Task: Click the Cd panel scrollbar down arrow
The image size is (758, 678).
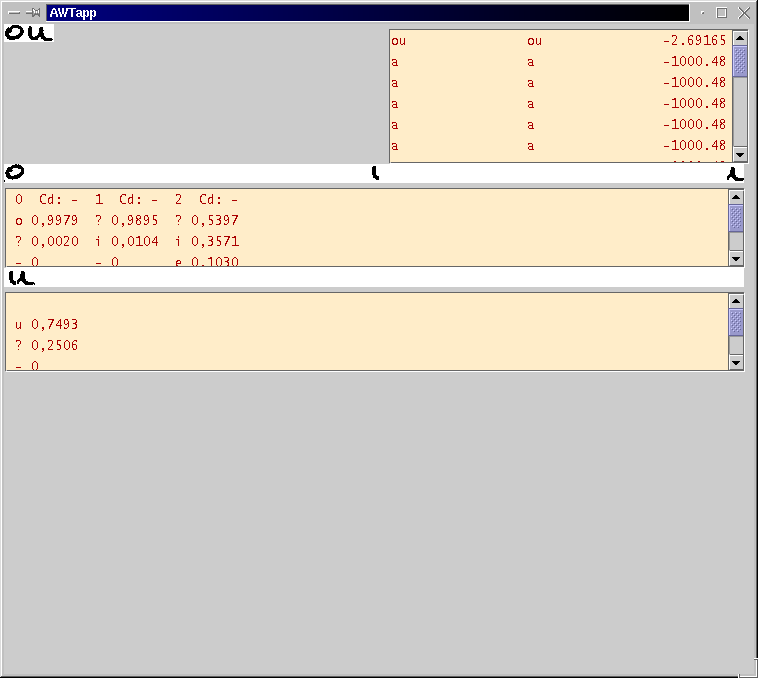Action: click(x=736, y=259)
